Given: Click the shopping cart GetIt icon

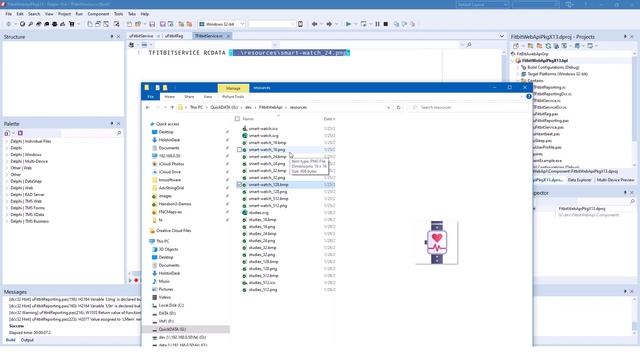Looking at the screenshot, I should tap(72, 24).
